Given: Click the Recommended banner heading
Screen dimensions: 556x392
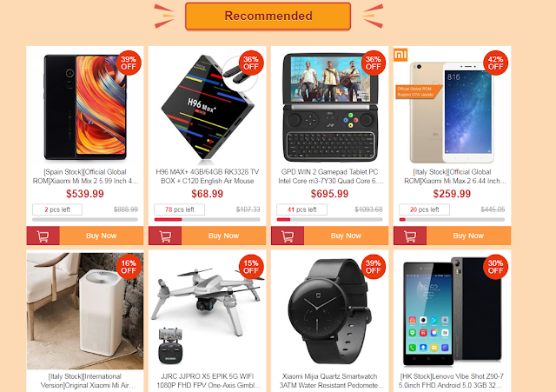Looking at the screenshot, I should point(268,16).
